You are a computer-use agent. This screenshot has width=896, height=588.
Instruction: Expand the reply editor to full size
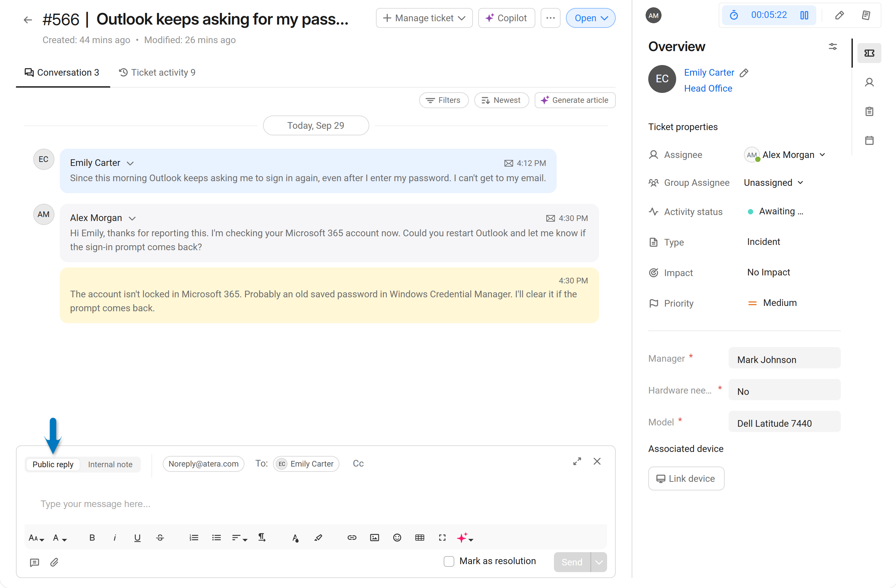pyautogui.click(x=577, y=461)
